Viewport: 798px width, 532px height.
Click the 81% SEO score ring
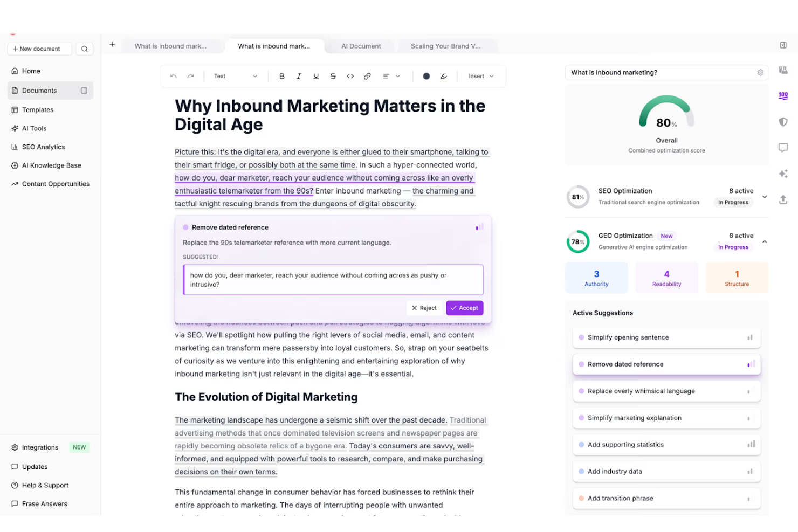[x=577, y=197]
